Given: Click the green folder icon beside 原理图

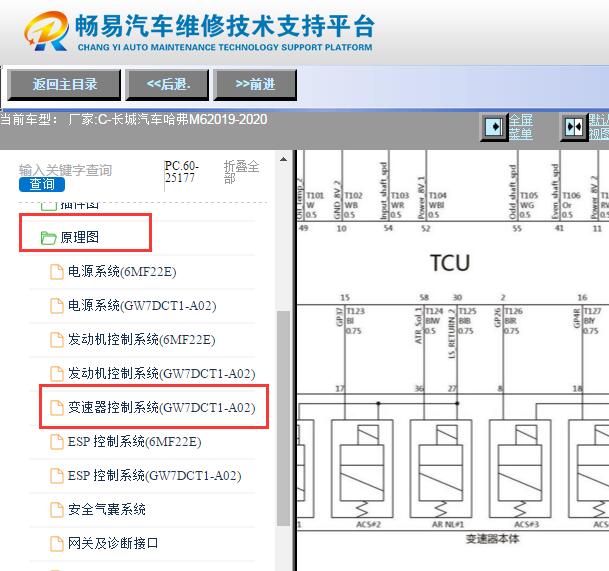Looking at the screenshot, I should (x=49, y=238).
